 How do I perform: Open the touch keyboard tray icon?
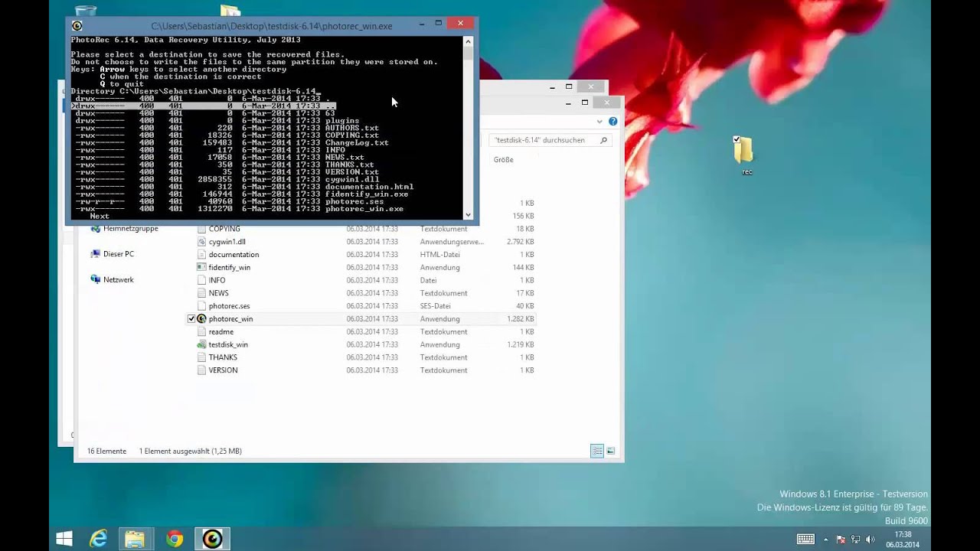tap(805, 540)
